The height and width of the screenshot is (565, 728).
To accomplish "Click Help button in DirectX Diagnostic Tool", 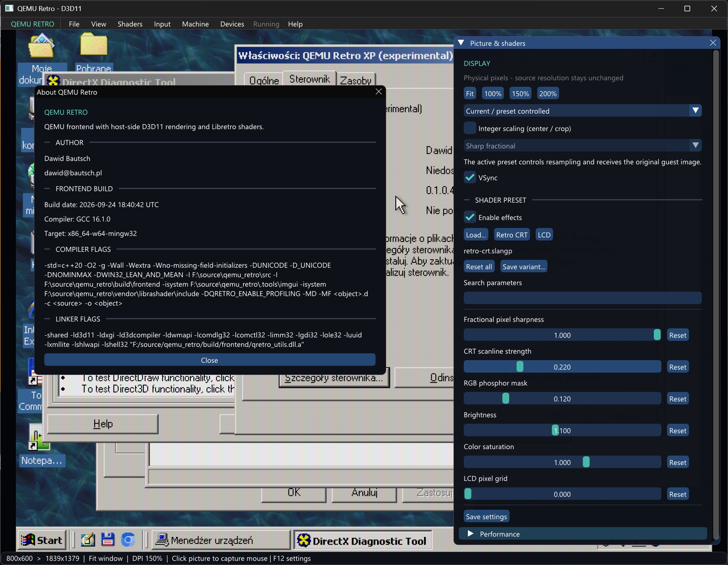I will [103, 423].
